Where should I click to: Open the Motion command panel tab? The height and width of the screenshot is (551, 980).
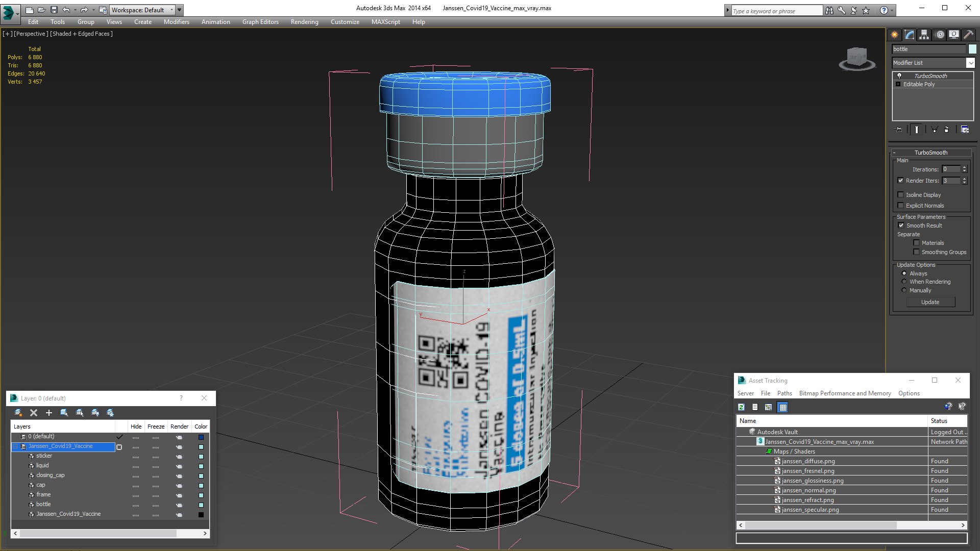(x=939, y=35)
